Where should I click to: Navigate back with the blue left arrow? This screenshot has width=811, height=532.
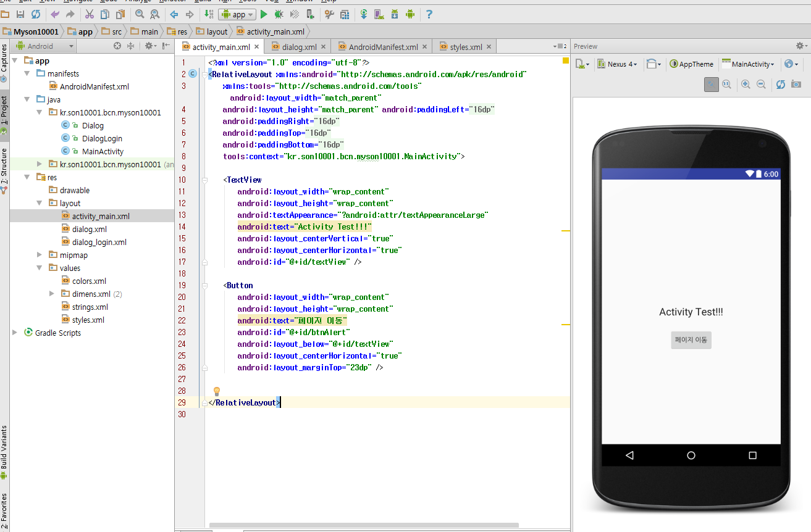point(174,14)
